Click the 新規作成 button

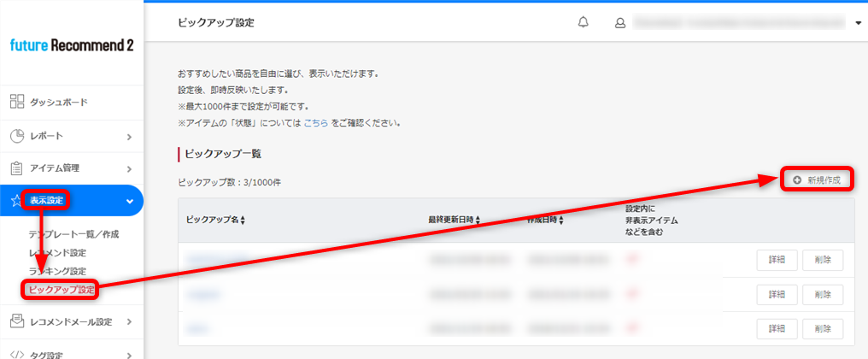point(817,180)
